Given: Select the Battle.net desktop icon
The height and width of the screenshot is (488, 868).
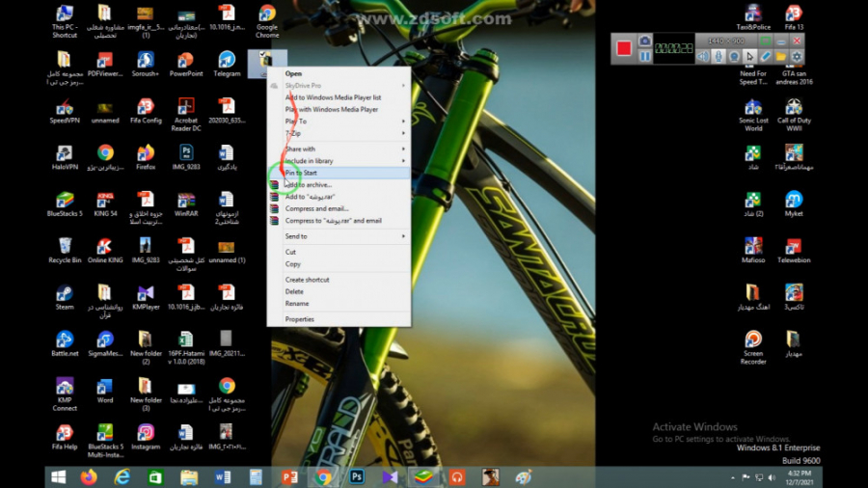Looking at the screenshot, I should (x=65, y=343).
